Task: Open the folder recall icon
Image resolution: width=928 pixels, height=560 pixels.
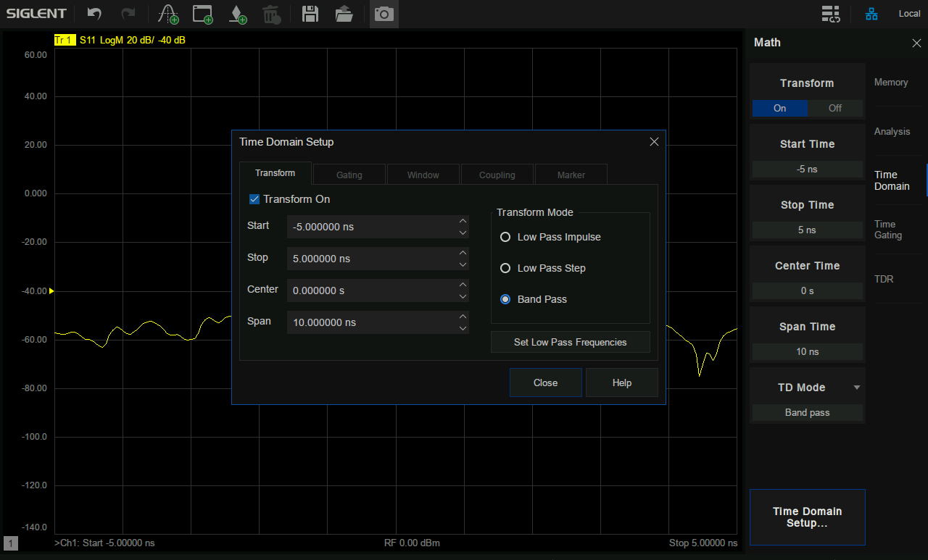Action: point(344,14)
